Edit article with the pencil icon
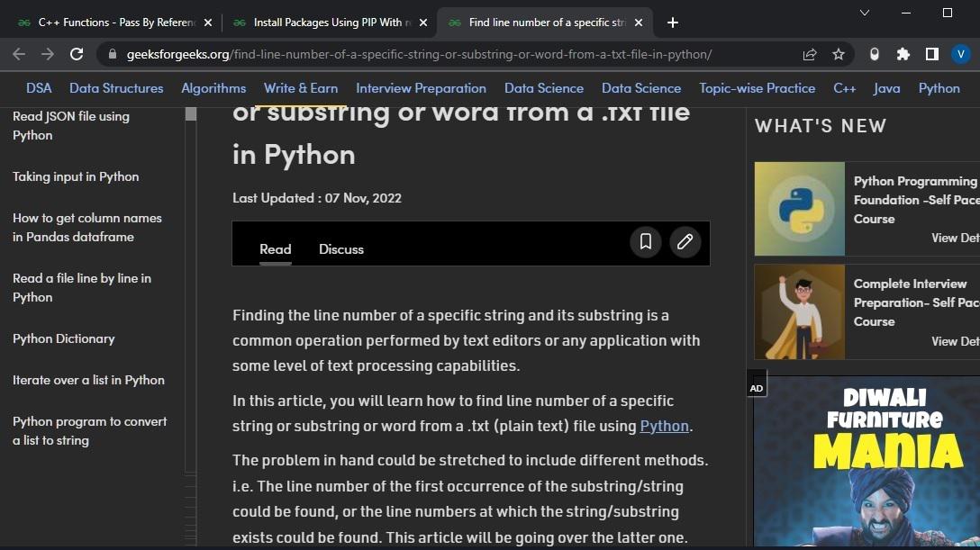 [x=685, y=241]
